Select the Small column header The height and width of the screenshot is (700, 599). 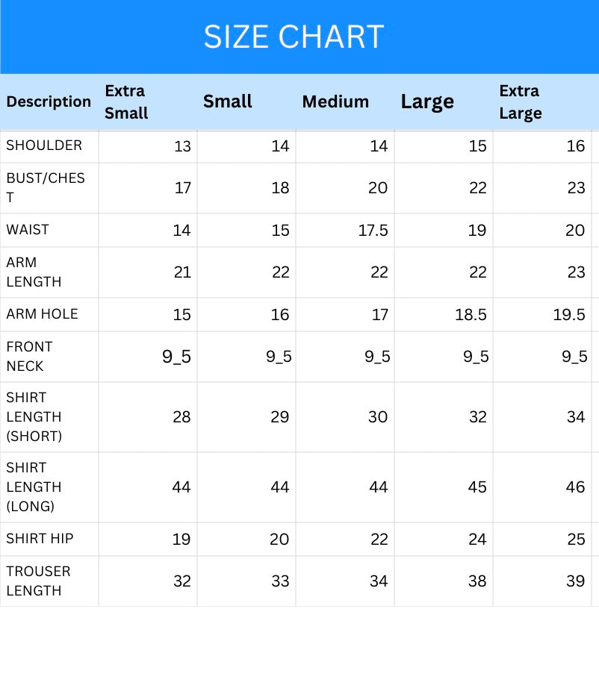228,101
